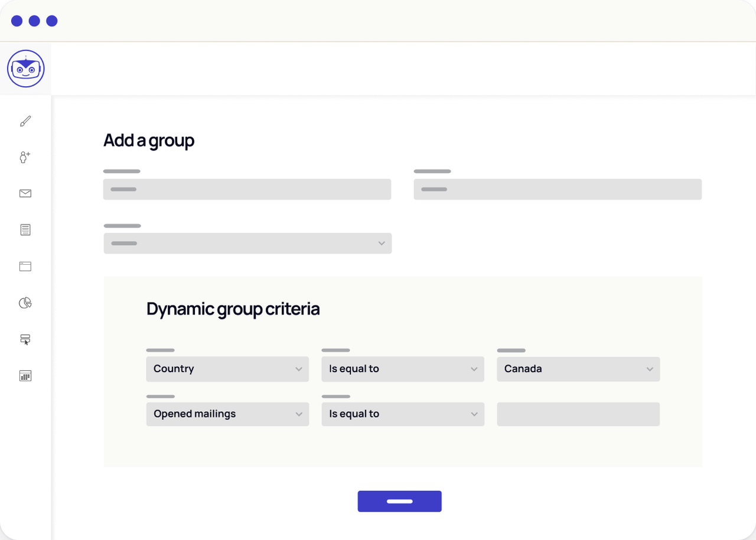Screen dimensions: 756x540
Task: Open the pencil edit sidebar icon
Action: (25, 121)
